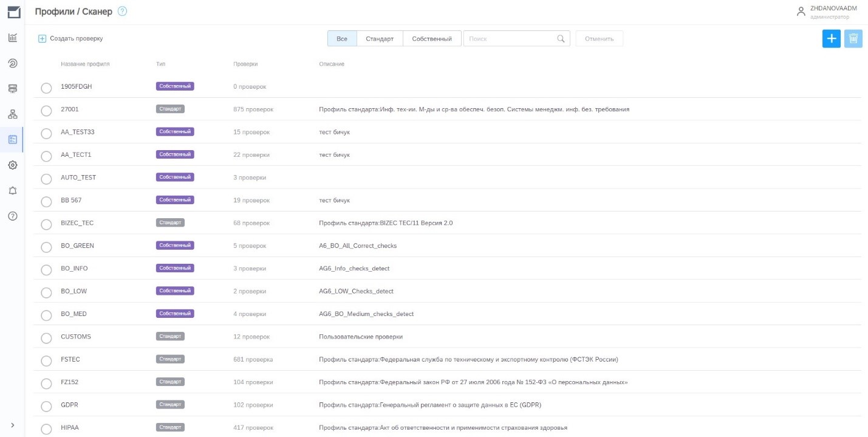Click the help icon beside page title
The width and height of the screenshot is (868, 437).
[x=122, y=12]
